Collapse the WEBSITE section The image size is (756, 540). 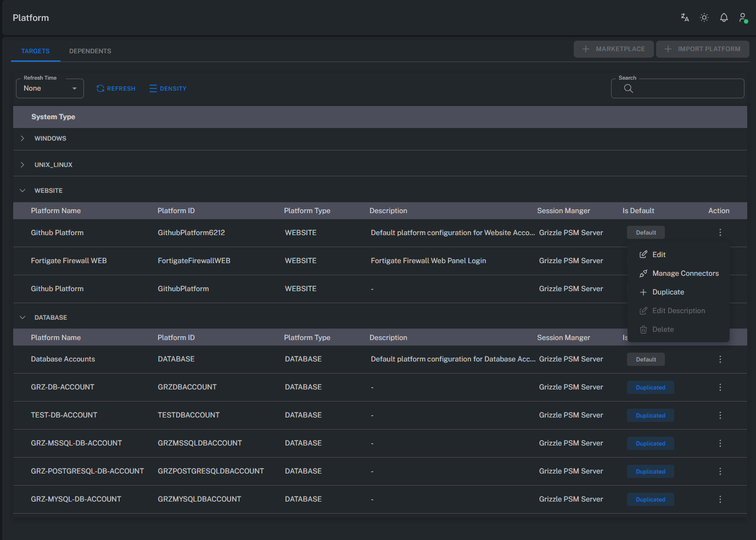(x=22, y=190)
